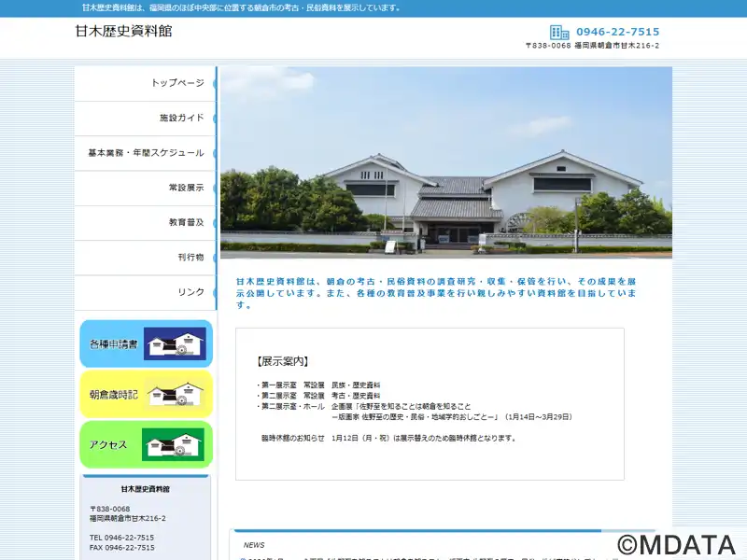Click the museum icon on 朝倉歳時記 banner
The width and height of the screenshot is (747, 560).
point(175,394)
